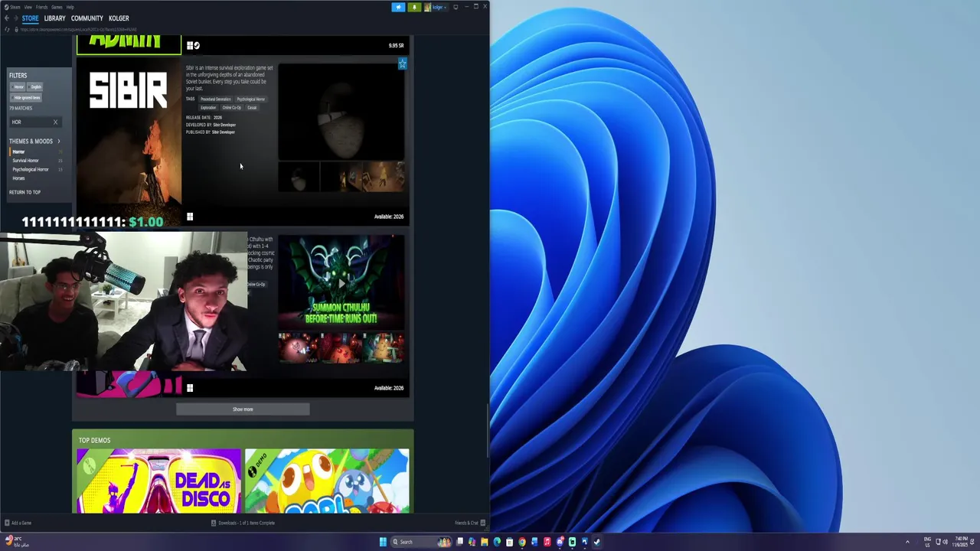This screenshot has height=551, width=980.
Task: Open Microsoft Edge from the taskbar
Action: (x=497, y=542)
